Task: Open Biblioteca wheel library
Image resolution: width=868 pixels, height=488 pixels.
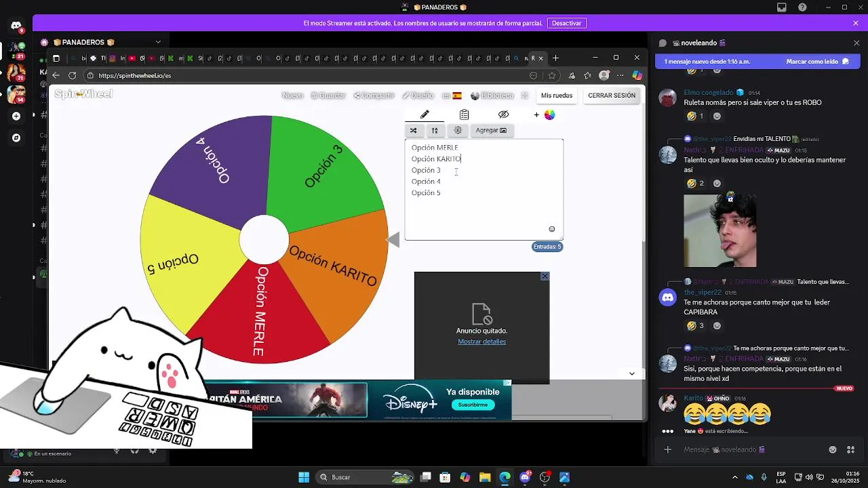Action: pos(492,96)
